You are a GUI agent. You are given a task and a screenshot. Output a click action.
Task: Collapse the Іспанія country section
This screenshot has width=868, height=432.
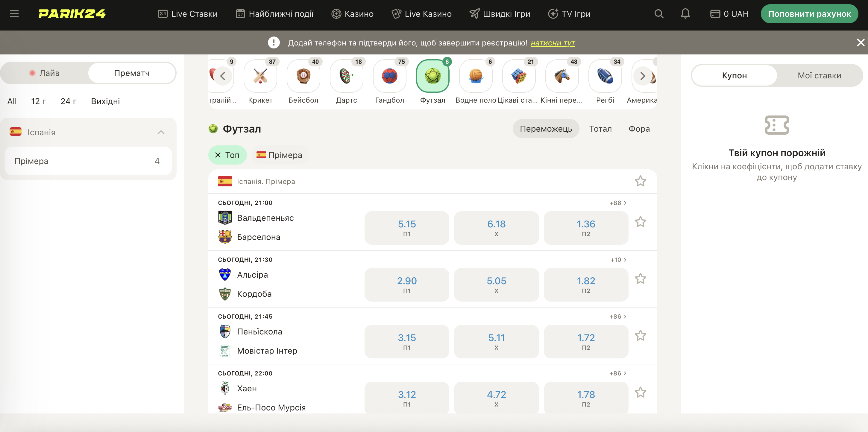(x=161, y=132)
